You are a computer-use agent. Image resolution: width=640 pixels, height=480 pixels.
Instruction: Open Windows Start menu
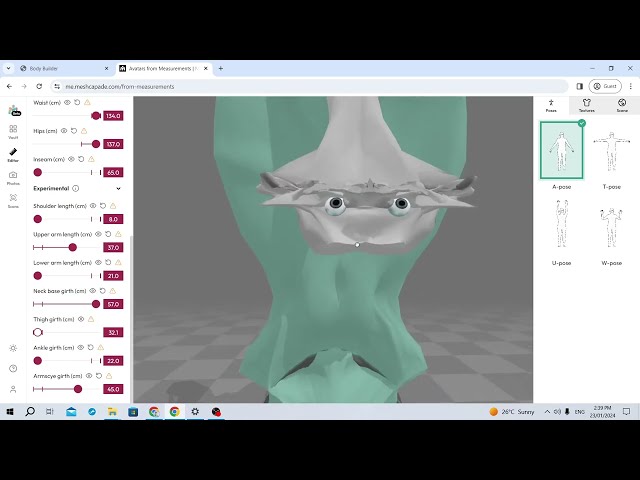9,412
